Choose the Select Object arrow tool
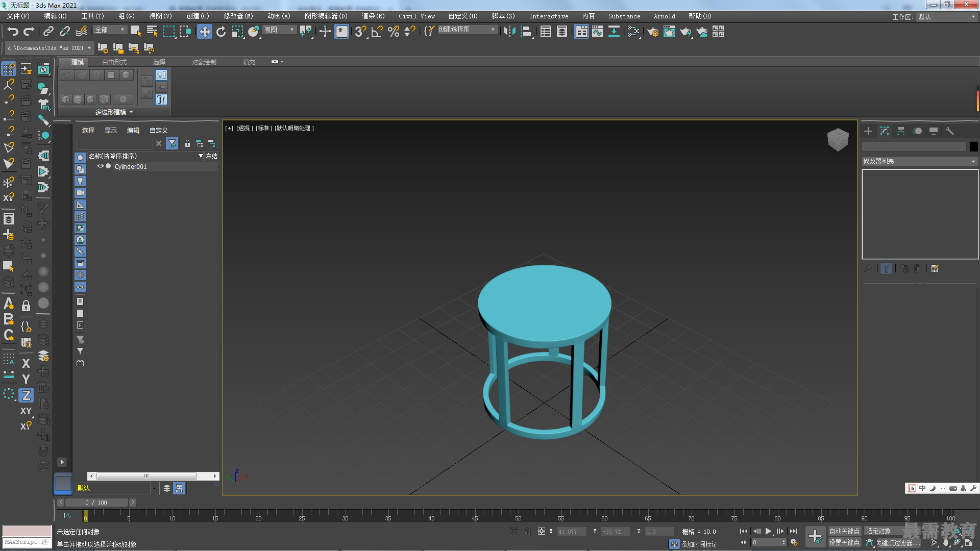Screen dimensions: 980x551 click(136, 32)
